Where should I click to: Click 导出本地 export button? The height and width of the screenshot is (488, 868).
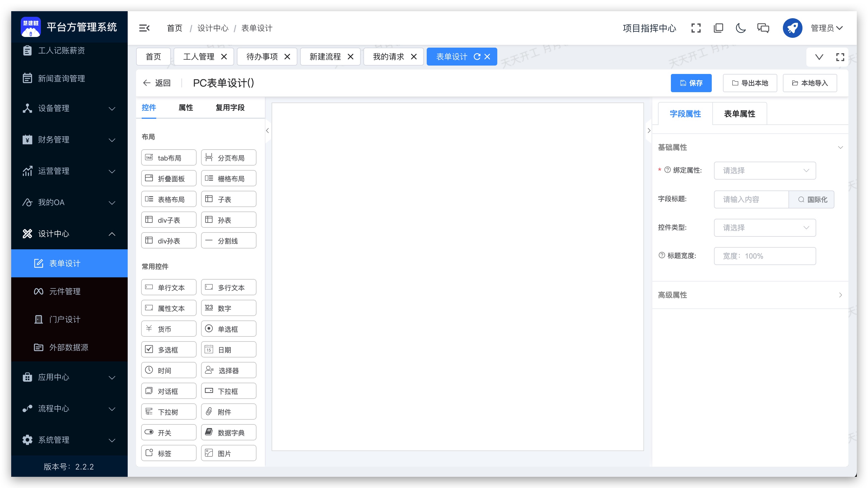click(750, 83)
